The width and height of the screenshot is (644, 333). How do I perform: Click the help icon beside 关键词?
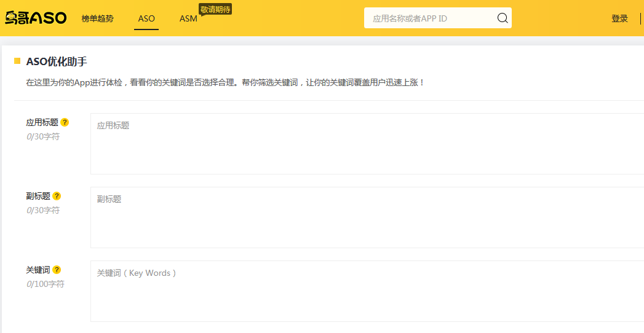click(x=57, y=270)
